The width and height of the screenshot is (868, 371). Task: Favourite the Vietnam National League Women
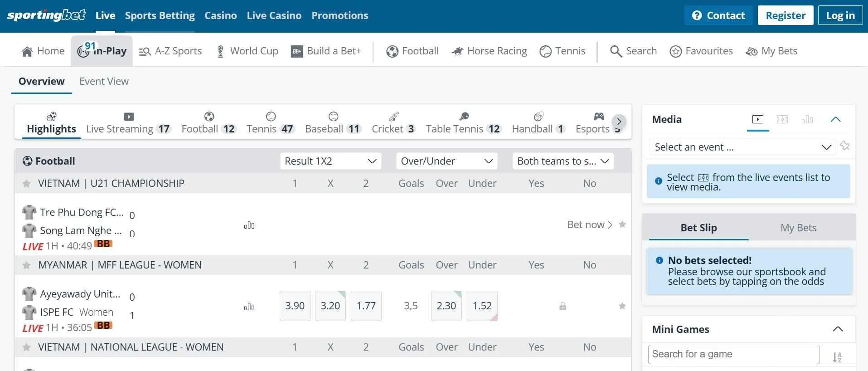(x=27, y=347)
